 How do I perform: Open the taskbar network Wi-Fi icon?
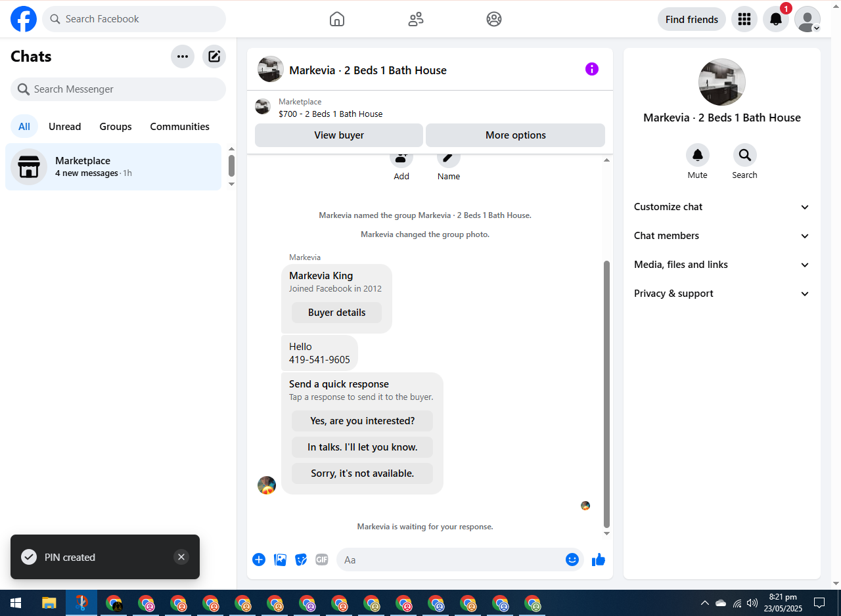[x=737, y=603]
